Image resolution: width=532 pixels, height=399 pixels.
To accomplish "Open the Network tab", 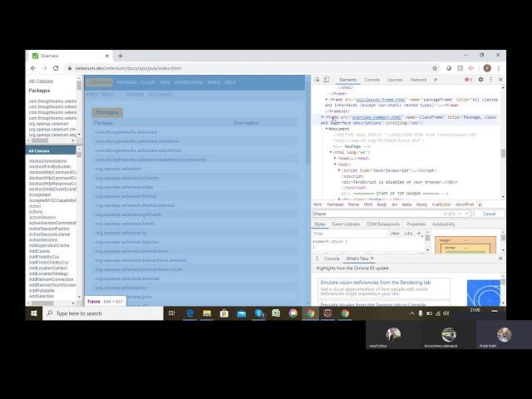I will (418, 80).
